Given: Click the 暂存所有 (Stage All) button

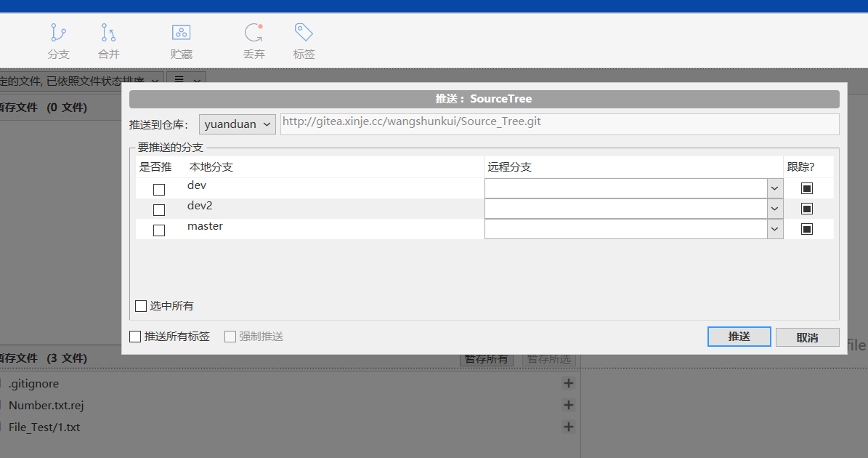Looking at the screenshot, I should (487, 359).
